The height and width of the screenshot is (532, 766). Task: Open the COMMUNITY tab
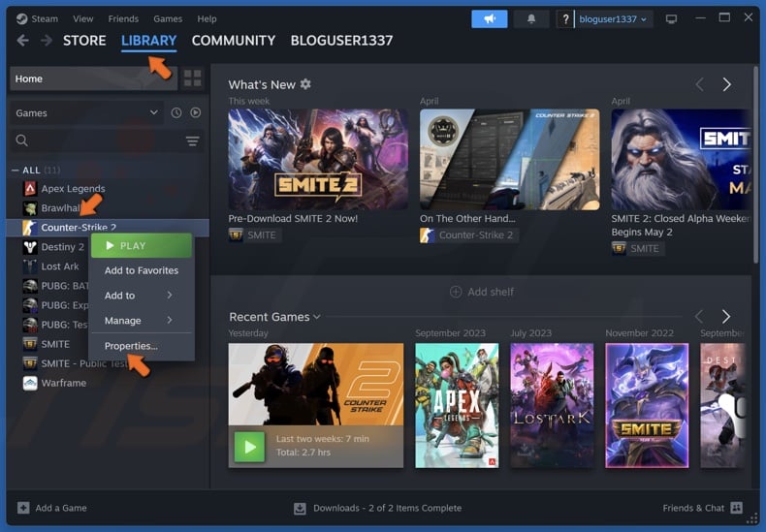pos(234,41)
